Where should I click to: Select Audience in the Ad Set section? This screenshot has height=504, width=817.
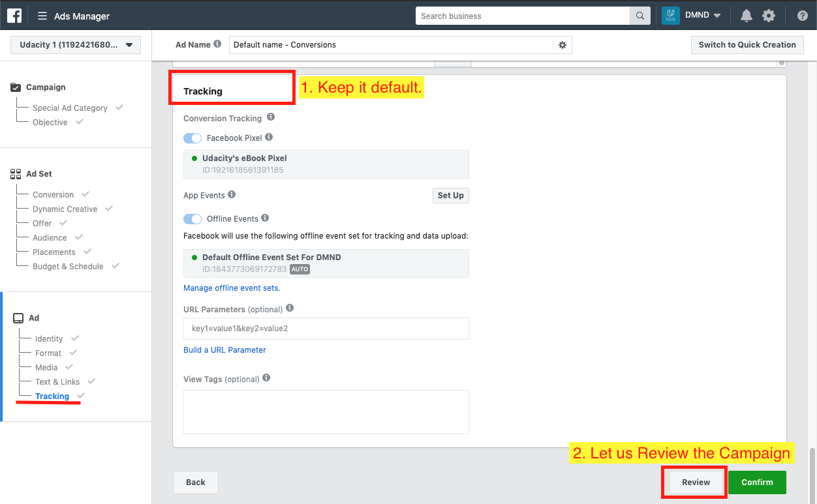pos(50,238)
